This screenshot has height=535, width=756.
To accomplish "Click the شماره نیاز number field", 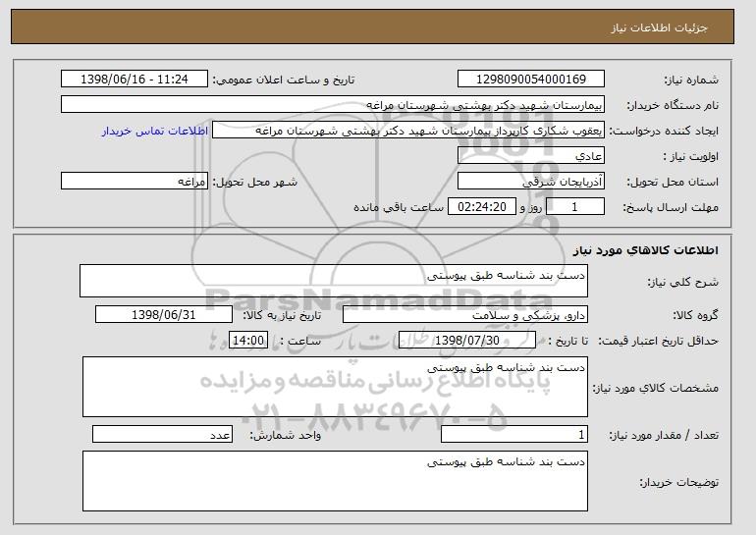I will [x=531, y=80].
